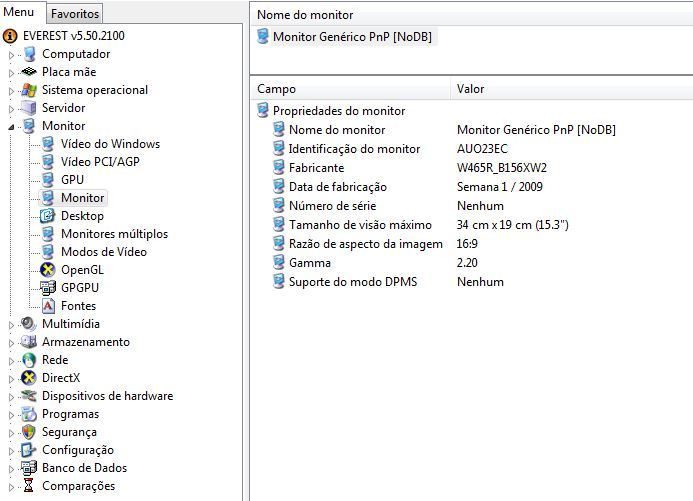Screen dimensions: 693x501
Task: Click the OpenGL X icon
Action: pos(47,270)
